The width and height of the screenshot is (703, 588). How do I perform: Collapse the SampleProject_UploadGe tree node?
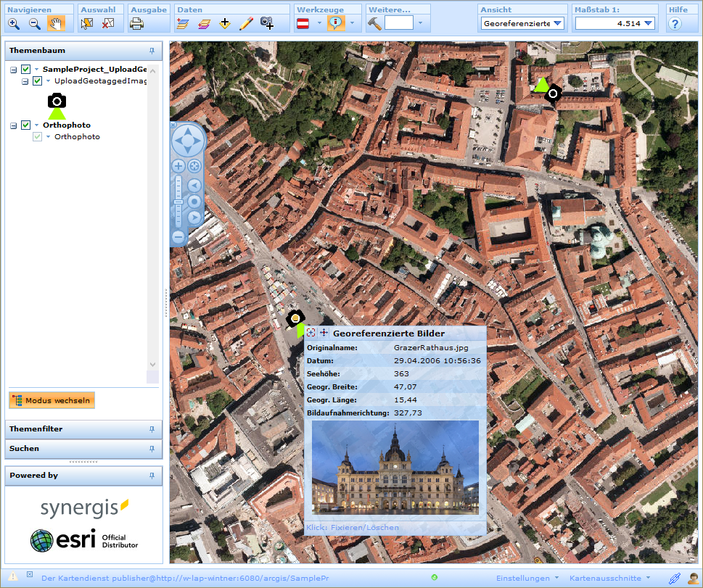15,69
